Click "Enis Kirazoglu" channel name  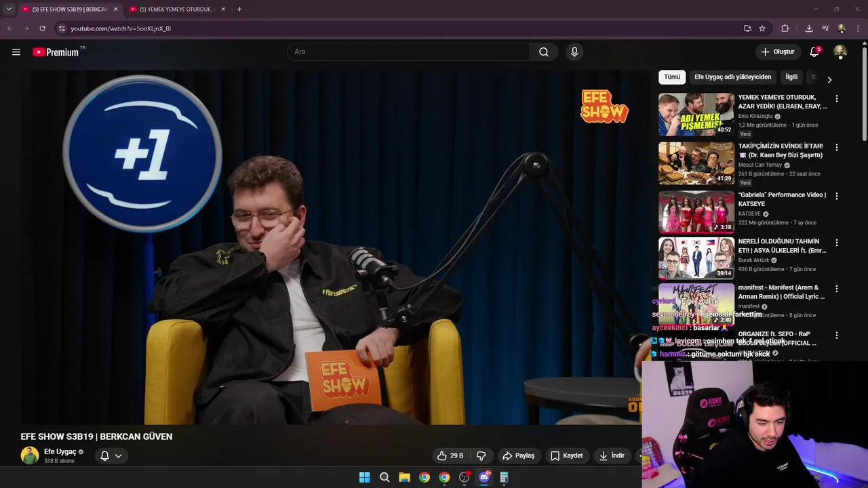click(755, 116)
